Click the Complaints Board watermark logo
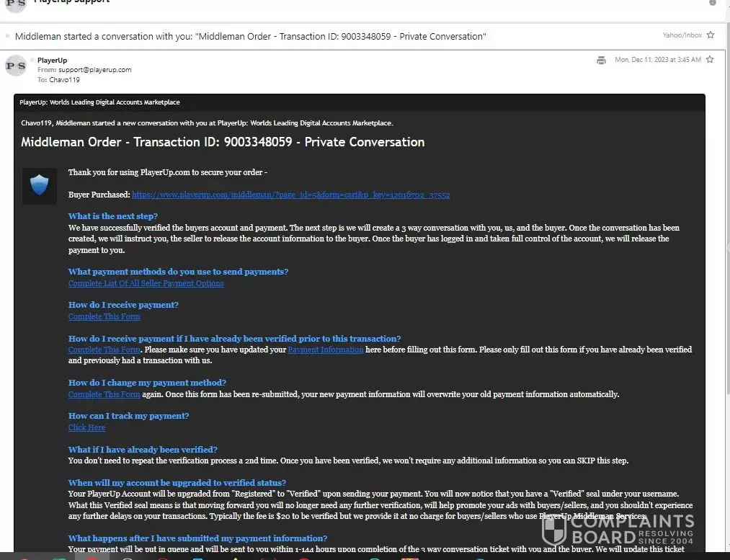This screenshot has height=560, width=730. [618, 530]
